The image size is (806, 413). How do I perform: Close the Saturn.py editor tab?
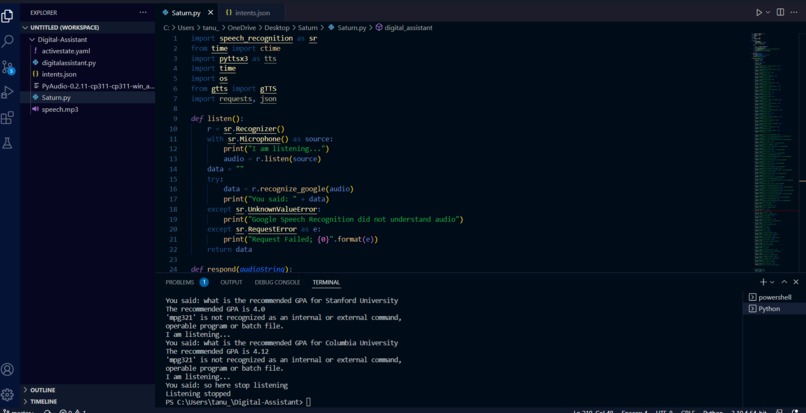click(210, 13)
